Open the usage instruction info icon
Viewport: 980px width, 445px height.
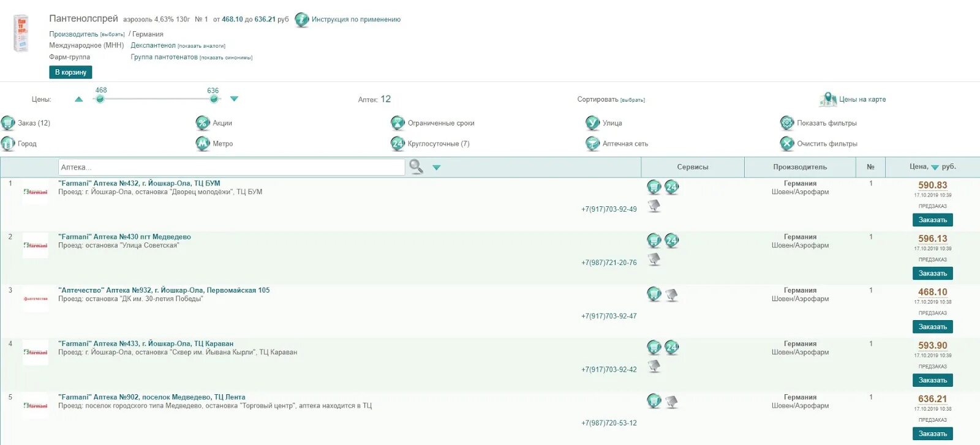click(302, 20)
